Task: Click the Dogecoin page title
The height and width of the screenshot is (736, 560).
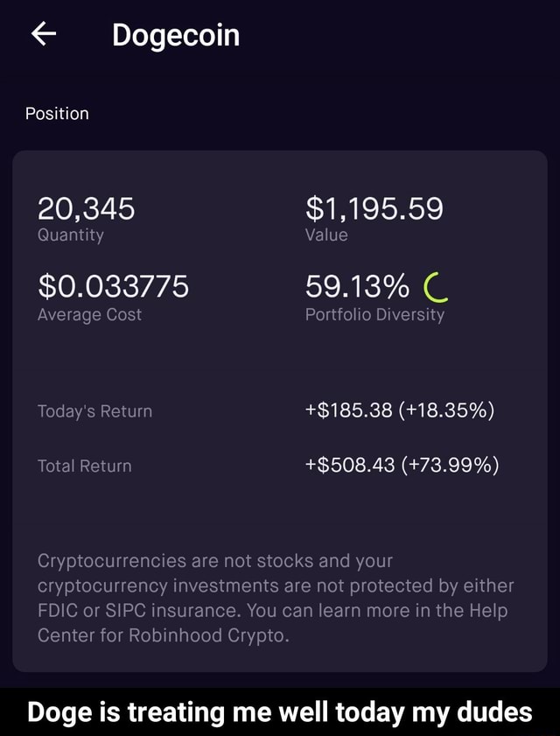Action: pos(175,35)
